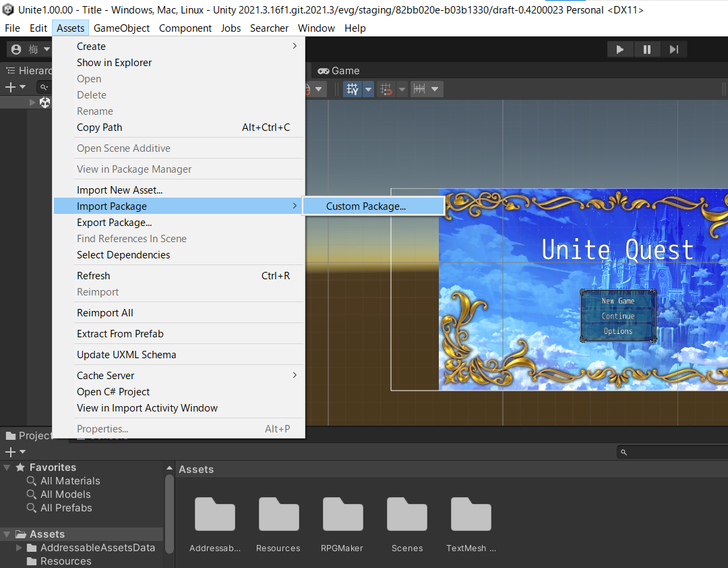The width and height of the screenshot is (728, 568).
Task: Switch to the Game tab
Action: (x=338, y=71)
